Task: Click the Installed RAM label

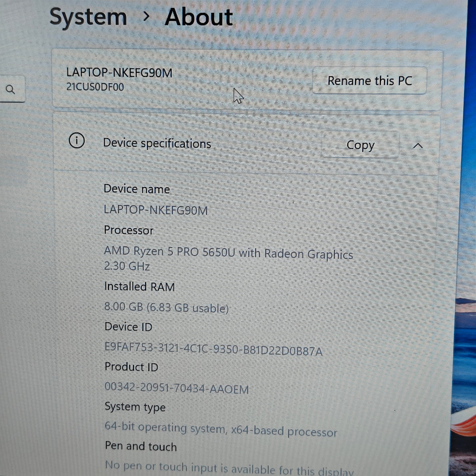Action: point(139,286)
